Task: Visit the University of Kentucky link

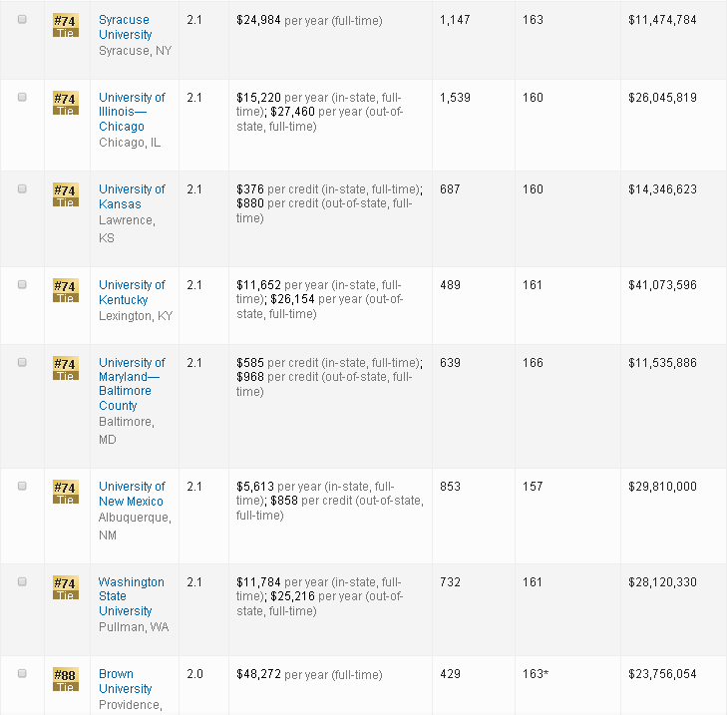Action: (x=132, y=292)
